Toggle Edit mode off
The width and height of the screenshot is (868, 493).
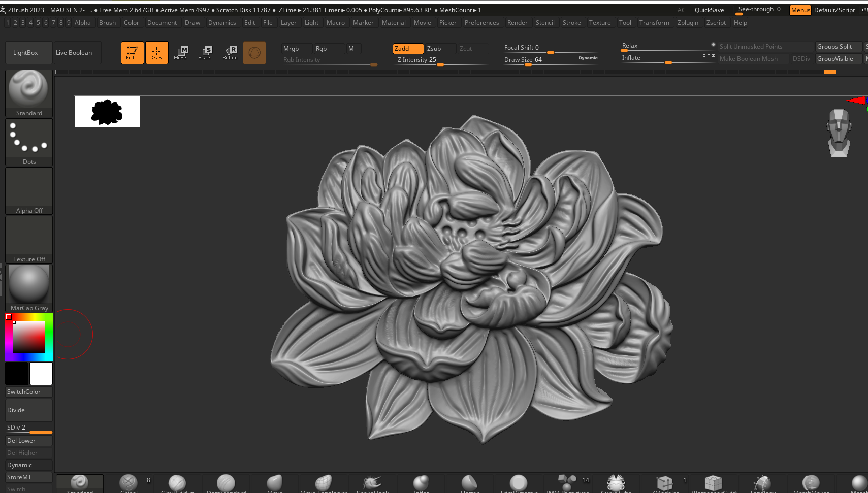132,52
